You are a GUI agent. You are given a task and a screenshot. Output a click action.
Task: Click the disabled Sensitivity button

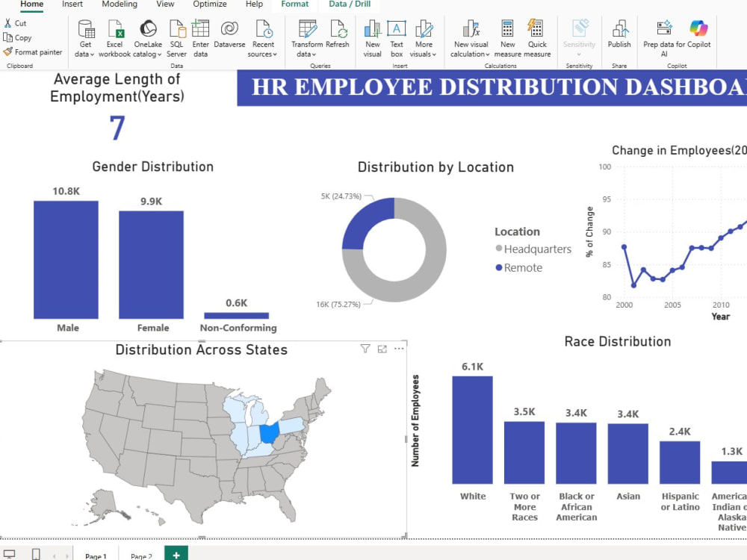point(580,39)
